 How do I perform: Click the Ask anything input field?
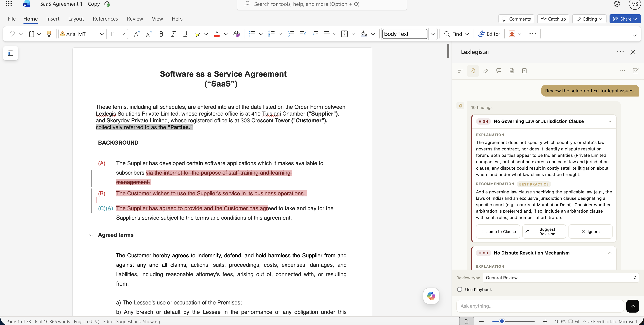pyautogui.click(x=540, y=306)
